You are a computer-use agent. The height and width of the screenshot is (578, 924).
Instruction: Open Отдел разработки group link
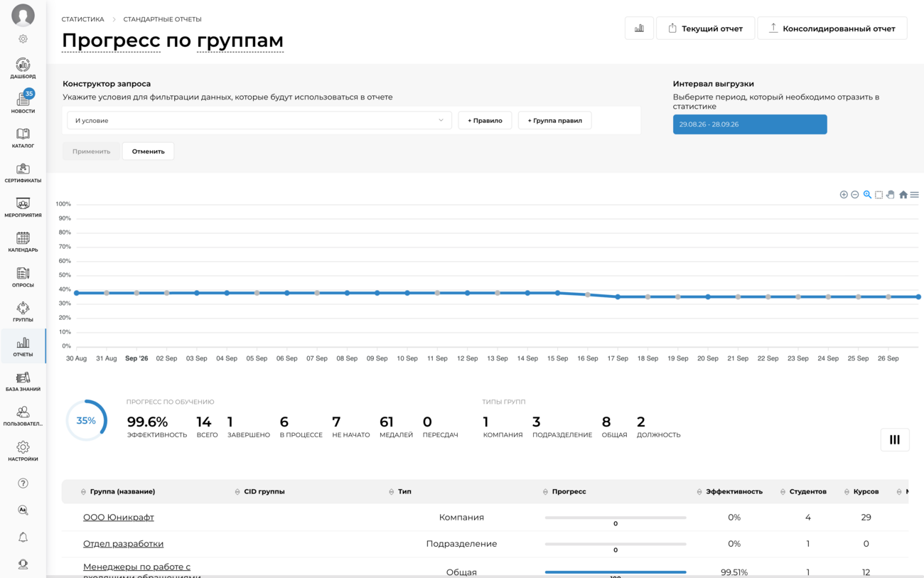click(x=123, y=544)
